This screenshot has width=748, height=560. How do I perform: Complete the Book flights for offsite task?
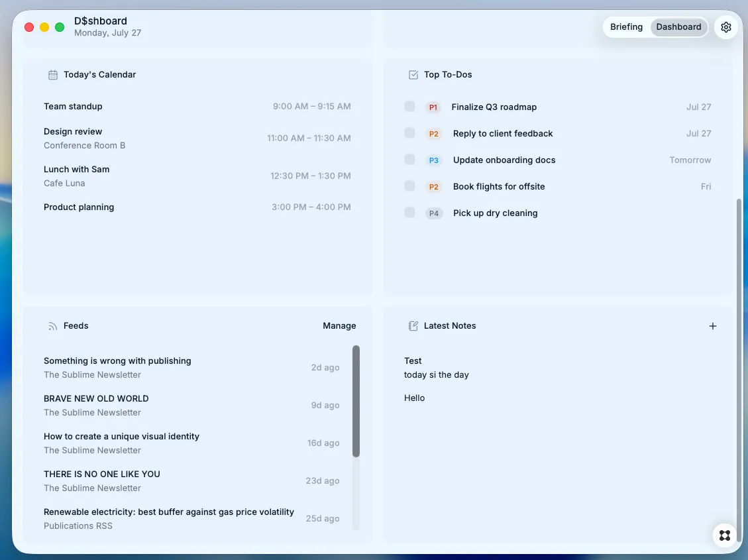point(409,186)
